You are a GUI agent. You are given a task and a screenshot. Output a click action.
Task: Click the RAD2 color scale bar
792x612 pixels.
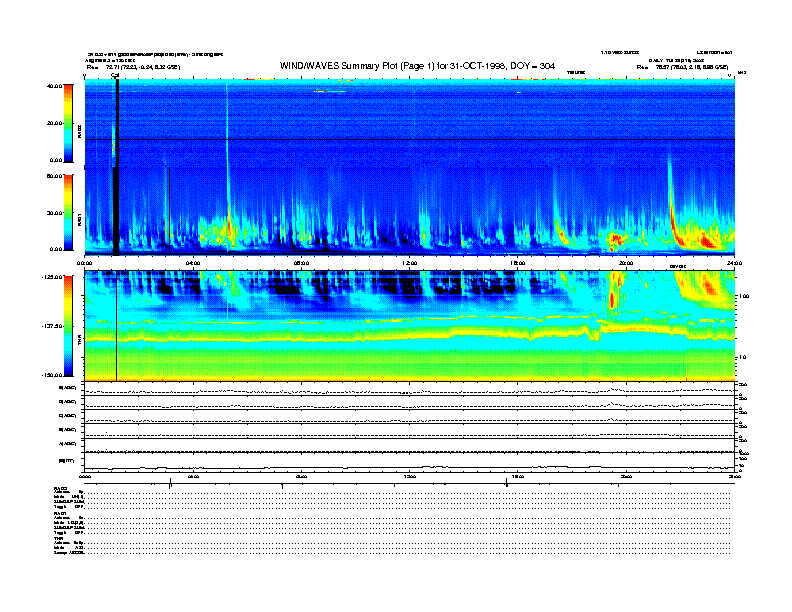click(x=68, y=123)
